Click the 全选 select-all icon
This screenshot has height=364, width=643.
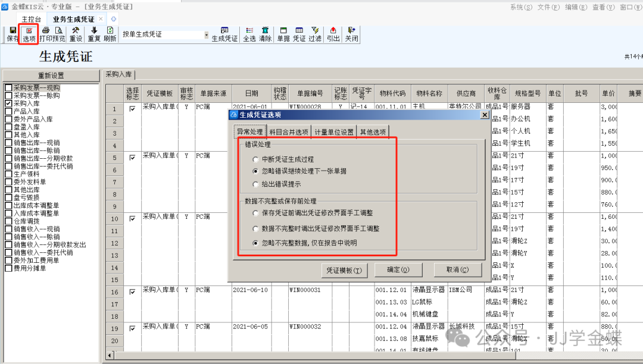pos(249,34)
